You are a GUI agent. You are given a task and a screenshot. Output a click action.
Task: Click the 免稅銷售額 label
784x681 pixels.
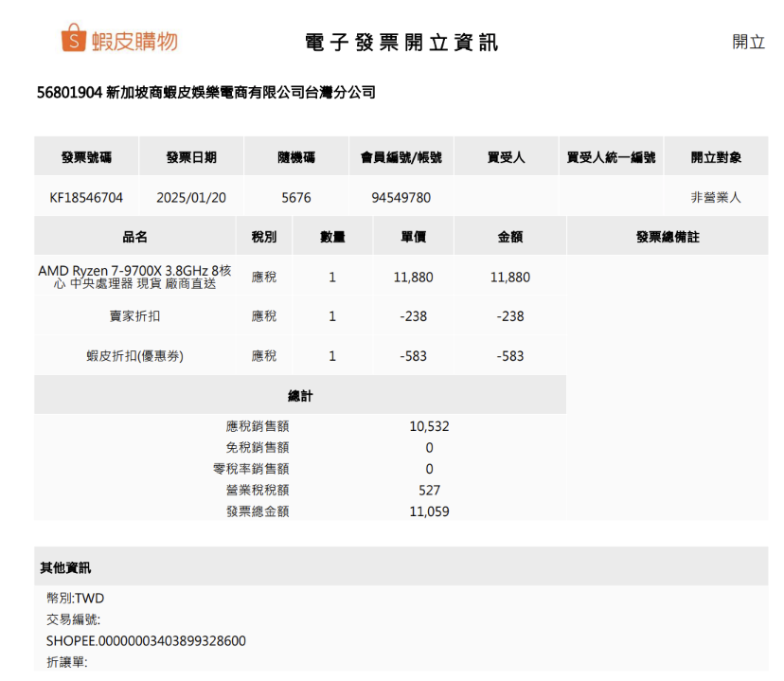(x=258, y=447)
